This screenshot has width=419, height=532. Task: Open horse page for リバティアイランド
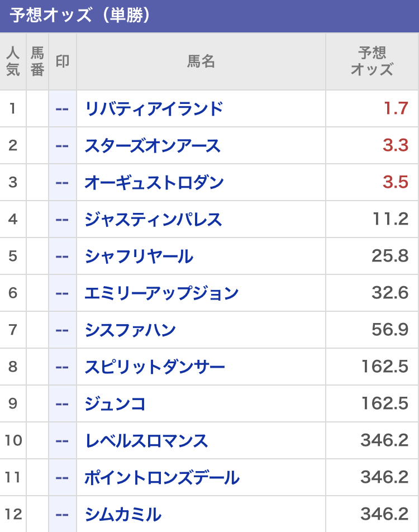click(154, 108)
